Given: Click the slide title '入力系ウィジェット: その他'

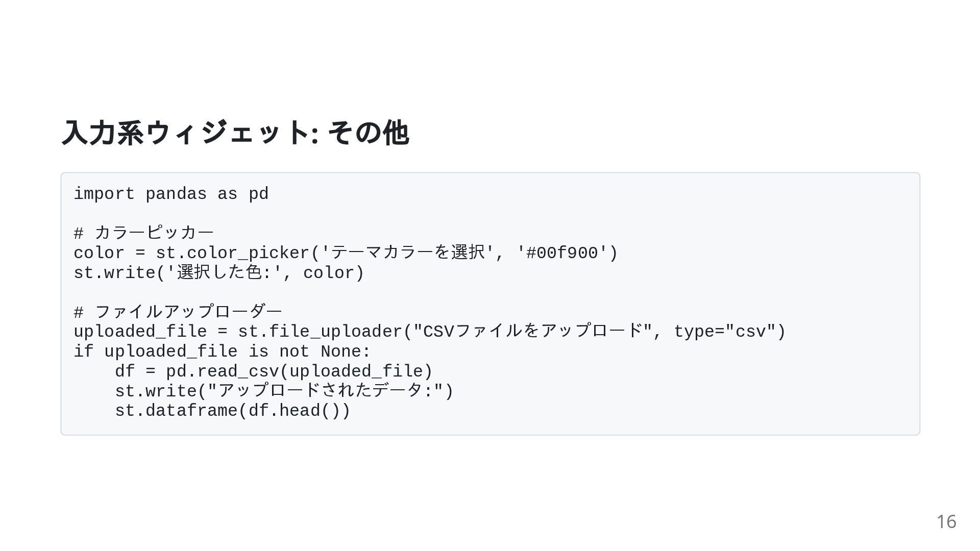Looking at the screenshot, I should 235,133.
